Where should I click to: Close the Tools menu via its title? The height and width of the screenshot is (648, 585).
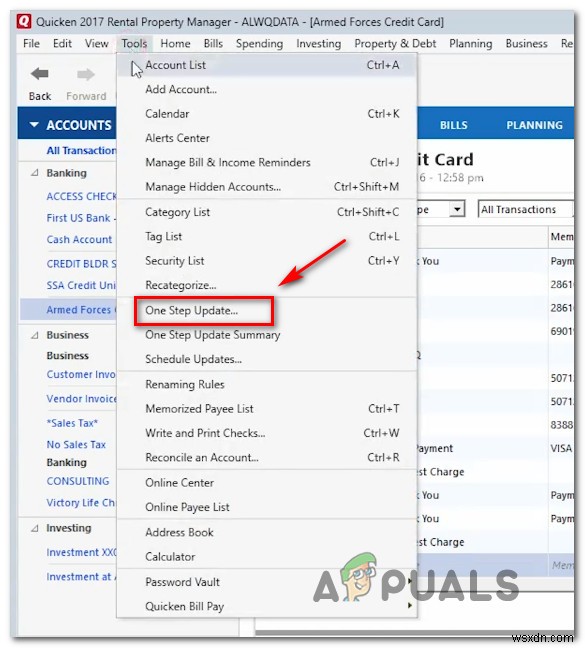coord(134,43)
